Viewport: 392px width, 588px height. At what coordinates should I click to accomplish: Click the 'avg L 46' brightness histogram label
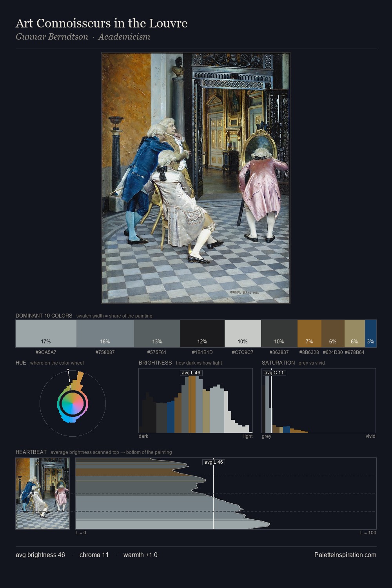point(191,373)
